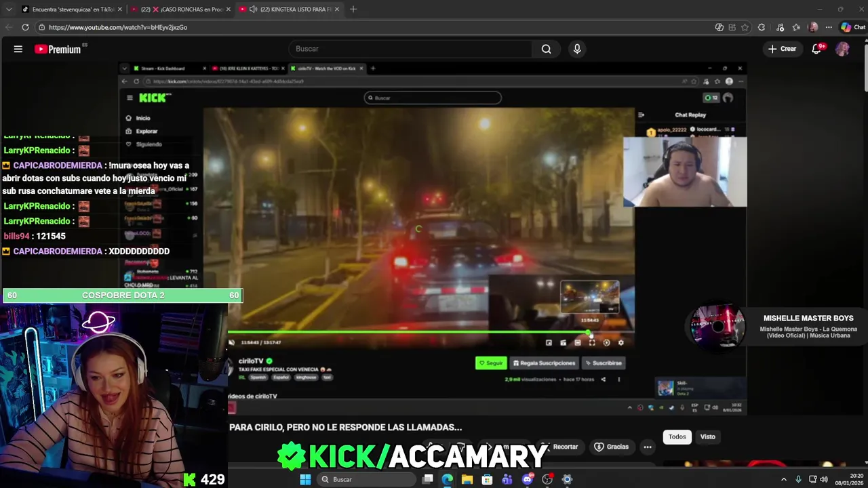The width and height of the screenshot is (868, 488).
Task: Open File Explorer from the taskbar
Action: pos(467,479)
